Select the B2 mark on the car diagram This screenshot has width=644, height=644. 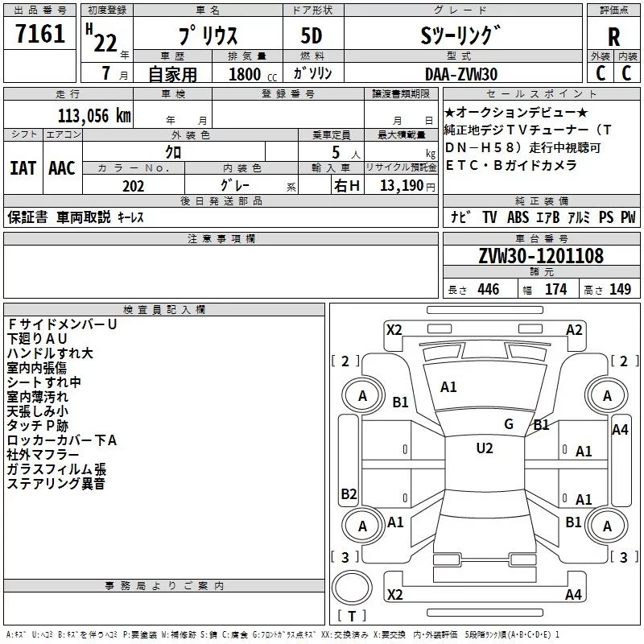pos(349,493)
